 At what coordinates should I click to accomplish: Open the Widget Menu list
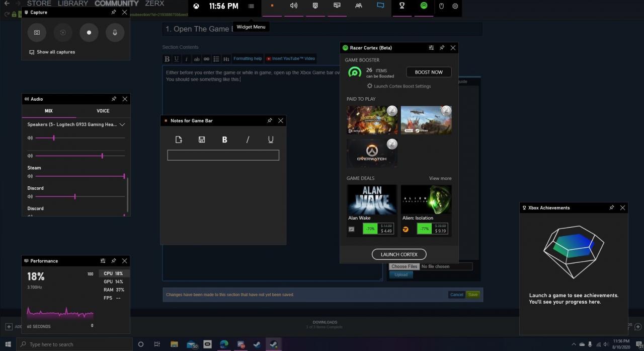point(251,6)
